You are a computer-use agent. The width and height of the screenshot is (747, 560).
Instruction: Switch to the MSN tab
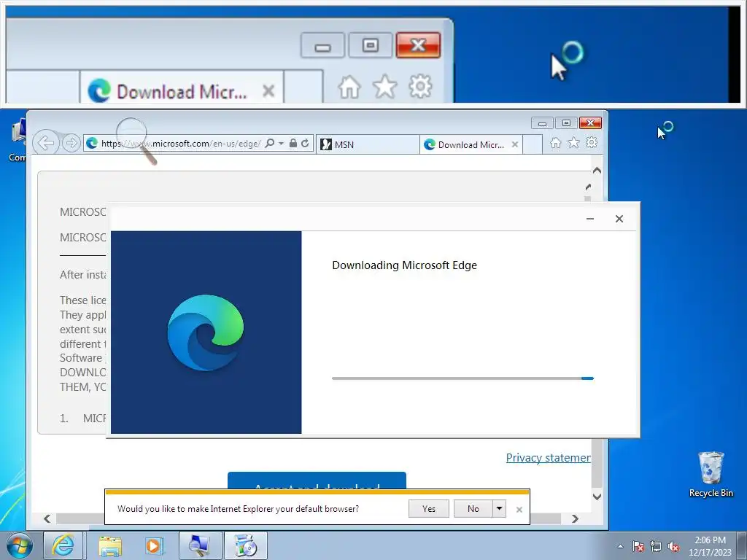click(368, 144)
